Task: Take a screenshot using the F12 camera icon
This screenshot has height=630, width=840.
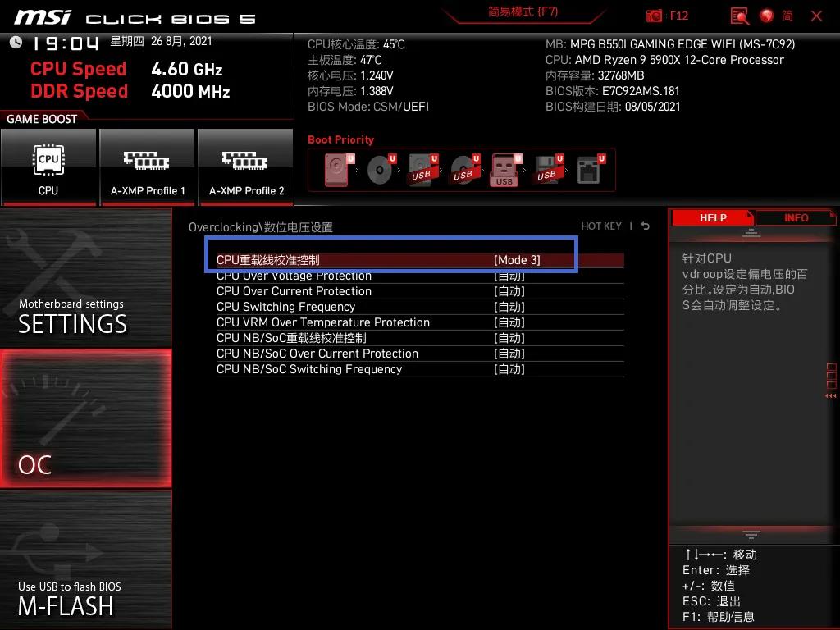Action: tap(653, 16)
